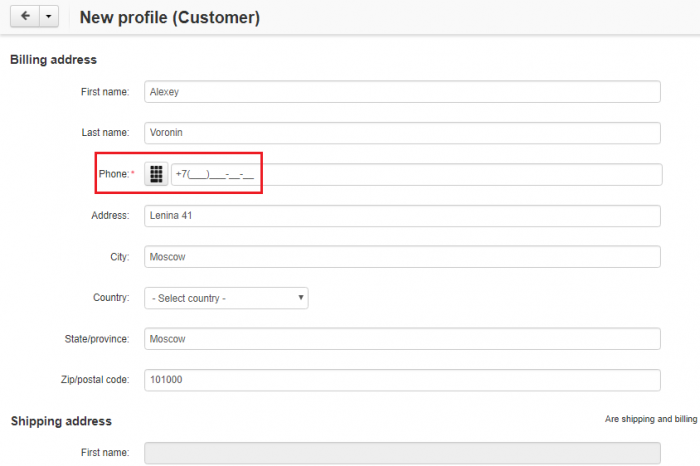
Task: Click the Zip/postal code: label
Action: coord(95,380)
